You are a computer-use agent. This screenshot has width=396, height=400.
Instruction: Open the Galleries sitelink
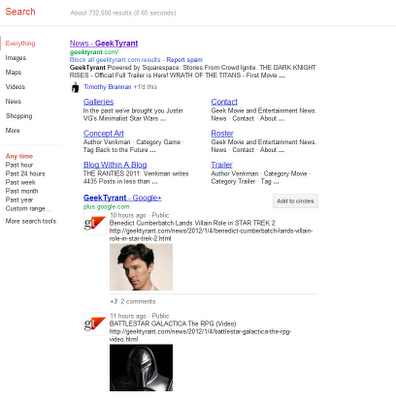(x=99, y=102)
